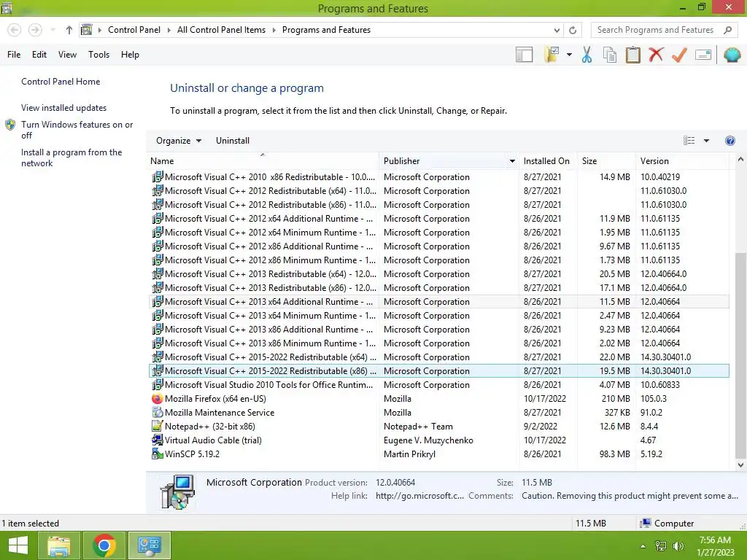Click Control Panel in the breadcrumb
The width and height of the screenshot is (747, 560).
tap(134, 30)
